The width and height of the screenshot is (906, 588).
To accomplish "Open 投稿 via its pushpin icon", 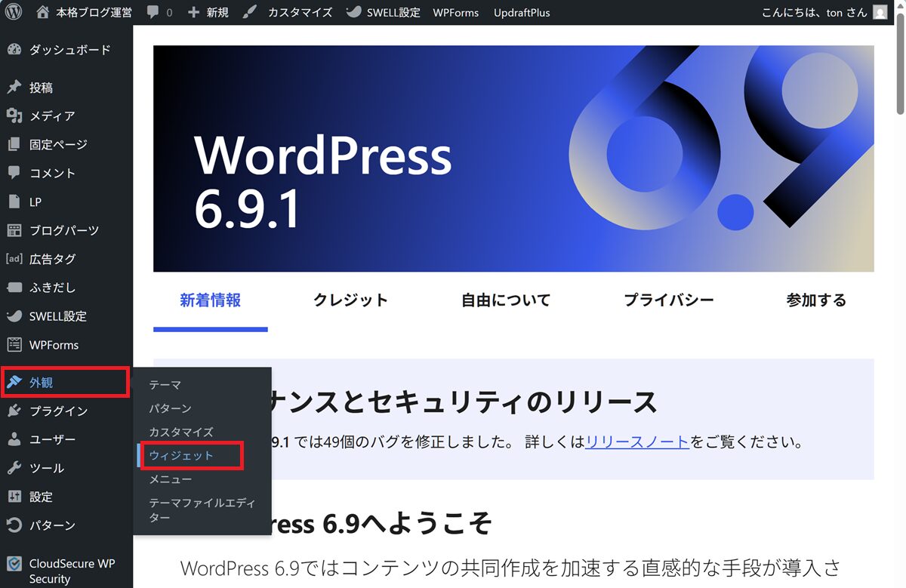I will coord(14,88).
